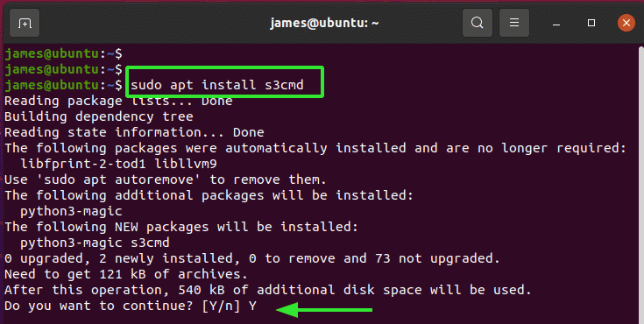Close the terminal with orange button

pos(626,23)
